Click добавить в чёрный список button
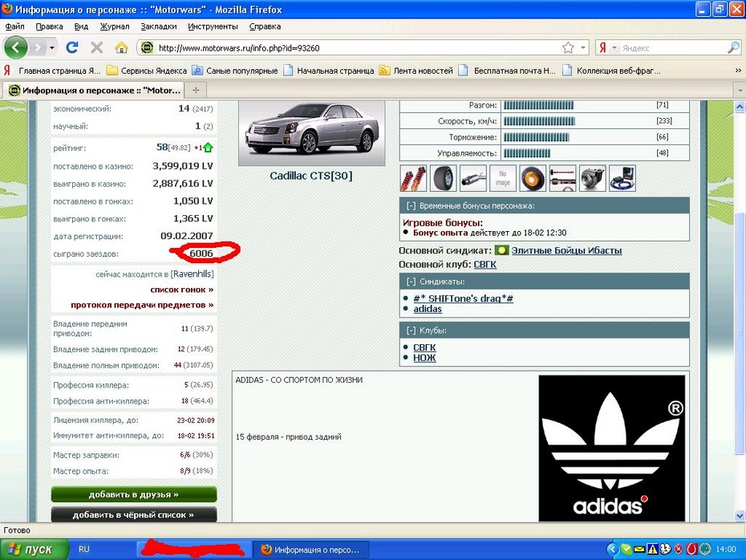Screen dimensions: 746x560 pos(134,514)
